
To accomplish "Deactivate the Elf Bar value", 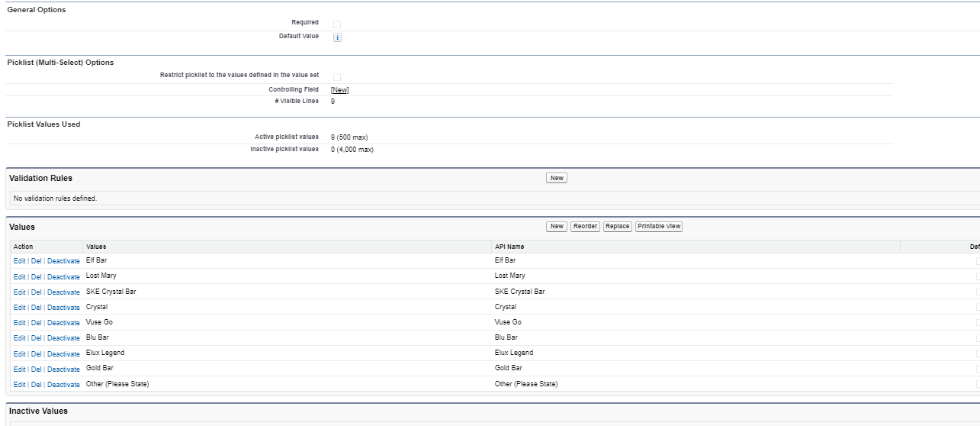I will pos(63,261).
